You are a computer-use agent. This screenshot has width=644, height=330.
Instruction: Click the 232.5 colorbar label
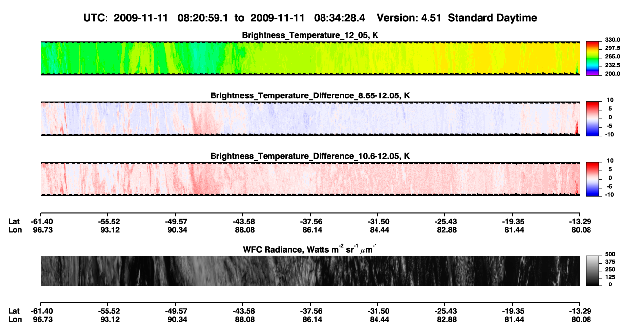[613, 65]
